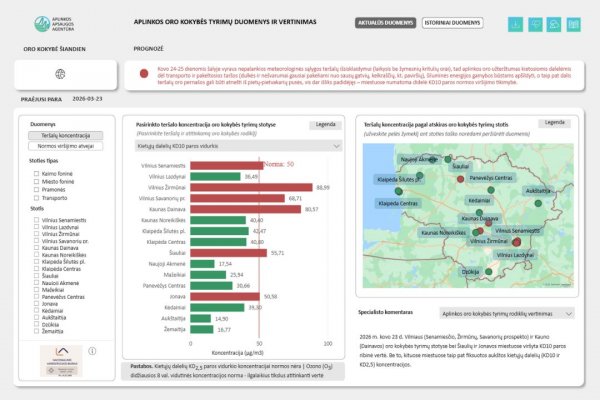Click the Nacionalinė akreditacijos biuras badge image
600x400 pixels.
(x=61, y=361)
